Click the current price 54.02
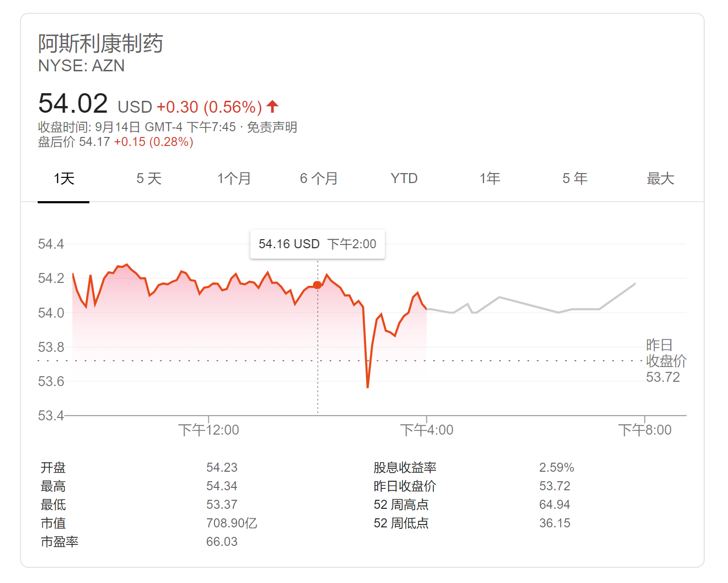This screenshot has height=583, width=728. tap(73, 104)
